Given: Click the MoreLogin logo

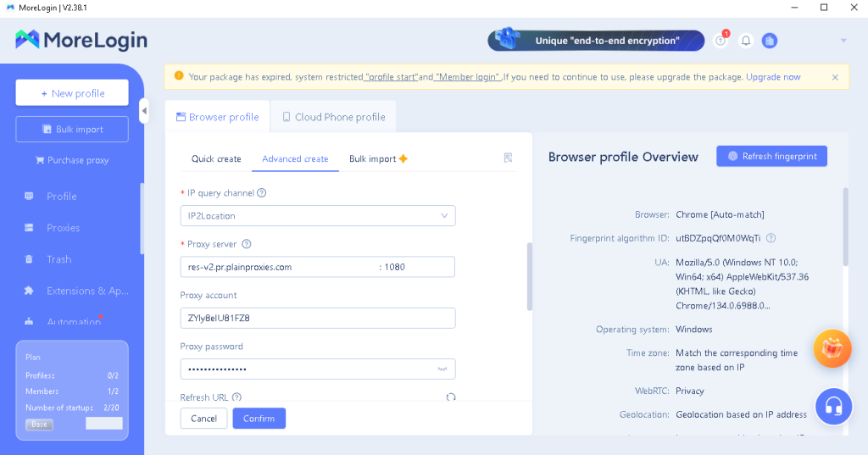Looking at the screenshot, I should 81,41.
